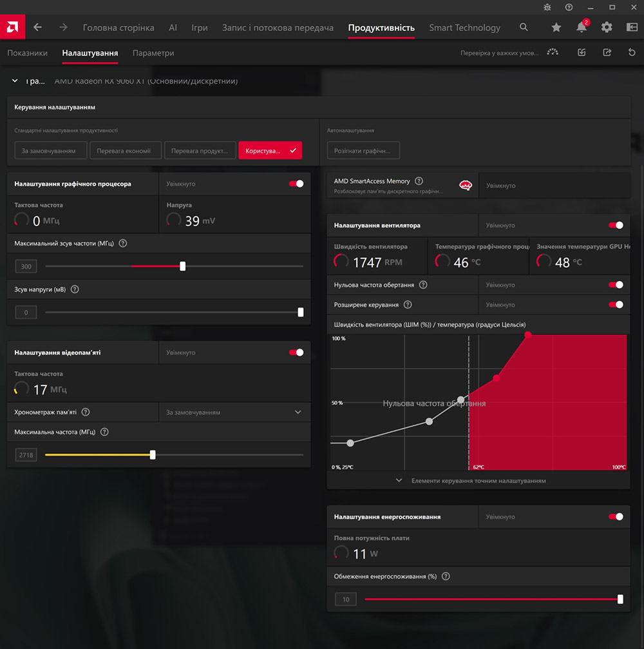Select Перевага продуктивності preset
The width and height of the screenshot is (644, 649).
(200, 151)
